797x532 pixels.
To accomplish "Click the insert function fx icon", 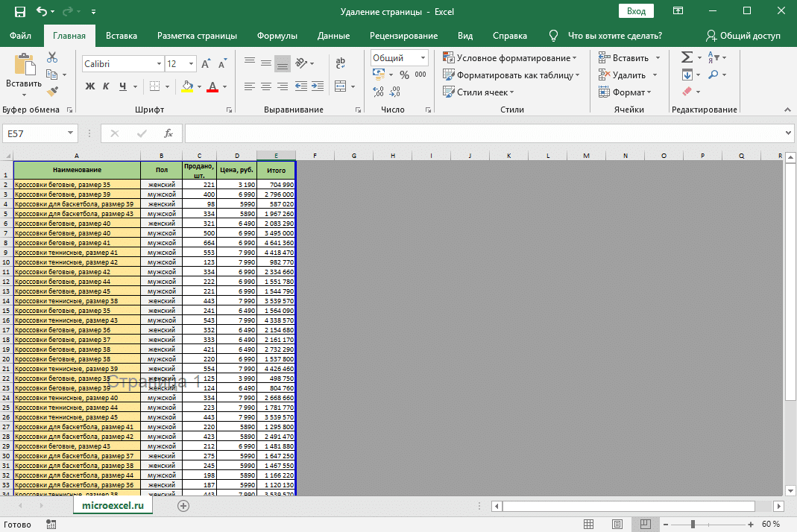I will 168,133.
